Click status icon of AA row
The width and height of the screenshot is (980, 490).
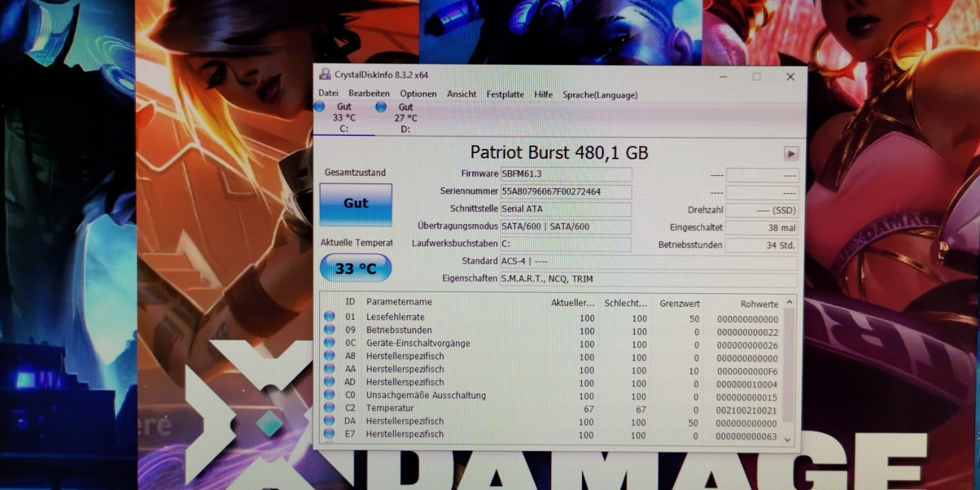pos(330,368)
